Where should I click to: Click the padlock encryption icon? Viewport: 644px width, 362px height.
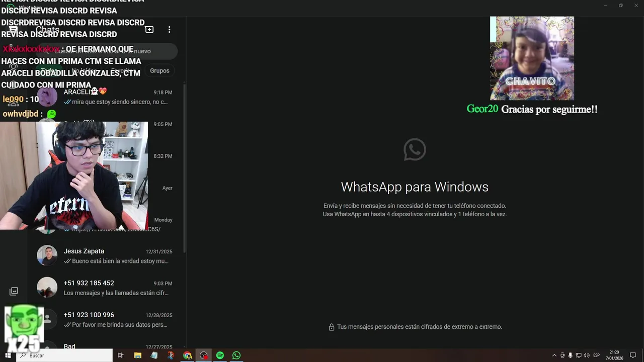(332, 327)
